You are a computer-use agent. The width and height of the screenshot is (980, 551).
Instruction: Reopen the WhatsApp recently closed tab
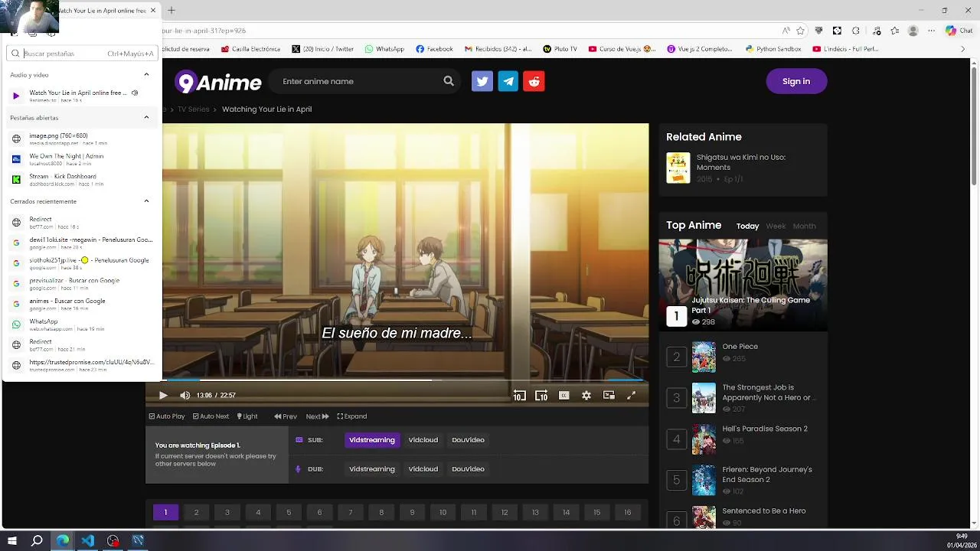click(x=82, y=324)
